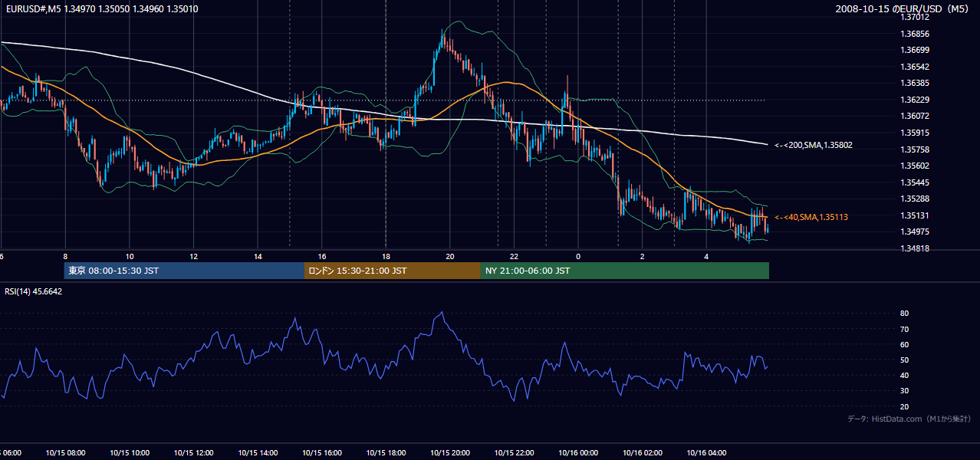
Task: Click the bottom time label 10/15 18:00
Action: pyautogui.click(x=386, y=453)
